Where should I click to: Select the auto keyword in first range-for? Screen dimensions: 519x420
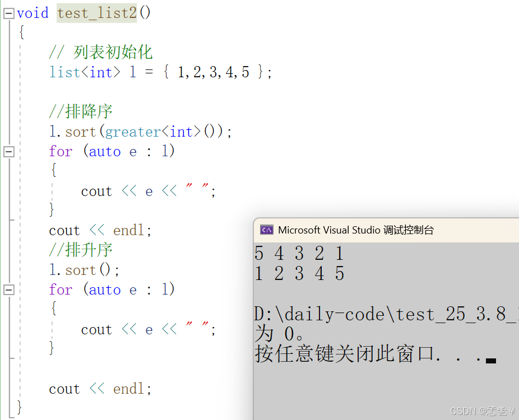pos(105,151)
